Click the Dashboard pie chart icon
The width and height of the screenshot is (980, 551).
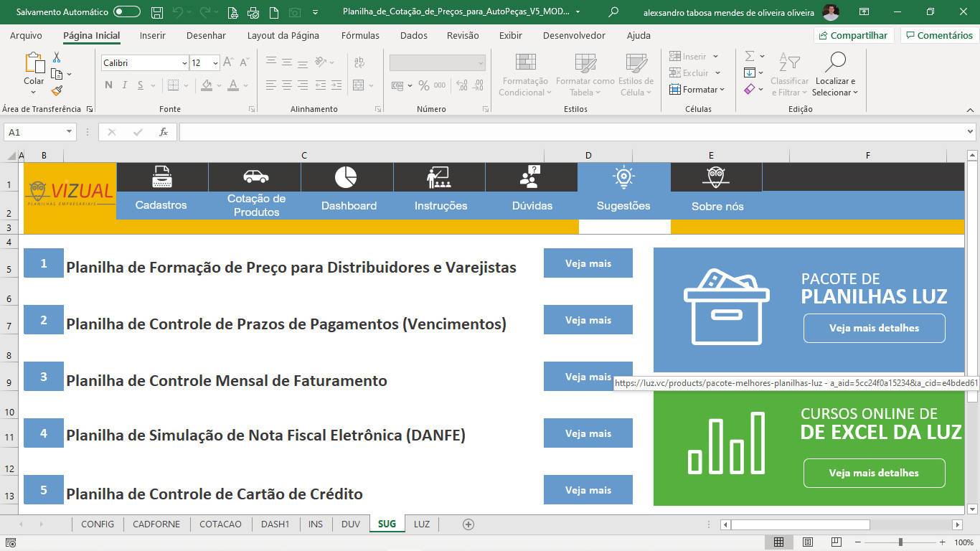[346, 176]
